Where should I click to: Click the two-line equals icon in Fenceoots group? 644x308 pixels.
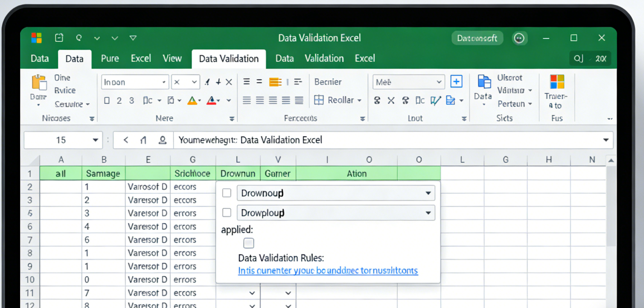[x=260, y=81]
